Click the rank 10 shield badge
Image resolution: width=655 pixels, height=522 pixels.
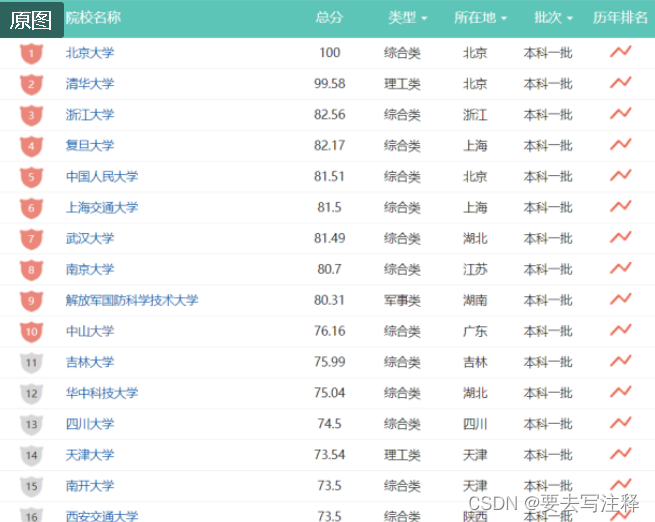click(x=31, y=332)
